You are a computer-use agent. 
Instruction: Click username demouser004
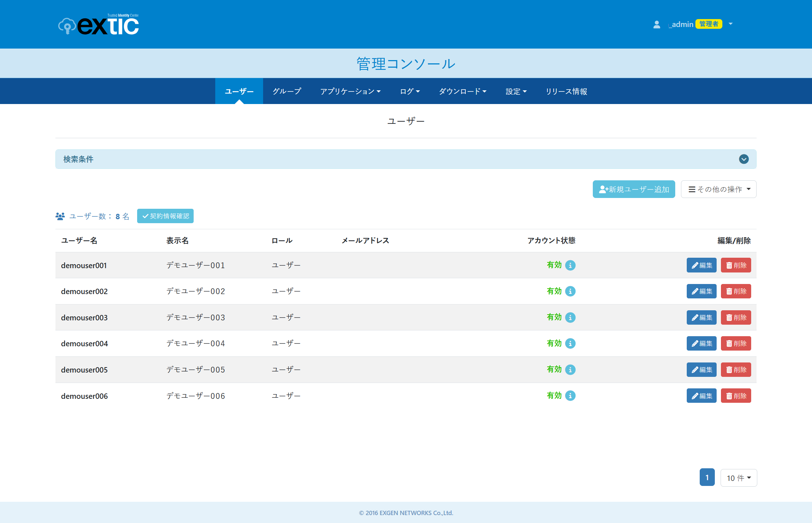point(84,344)
